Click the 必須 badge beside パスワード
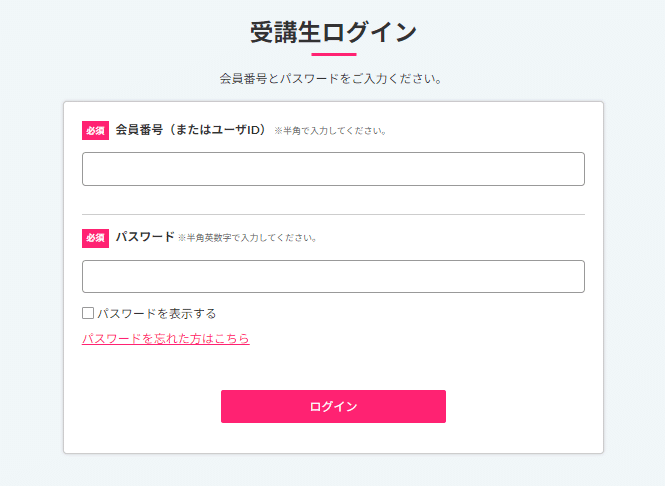665x486 pixels. [95, 238]
